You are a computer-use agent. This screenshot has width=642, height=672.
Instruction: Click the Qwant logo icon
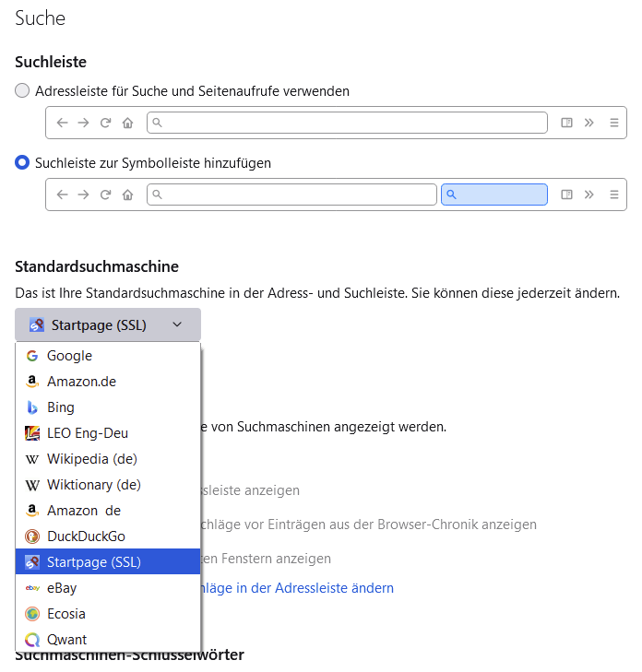click(x=32, y=640)
